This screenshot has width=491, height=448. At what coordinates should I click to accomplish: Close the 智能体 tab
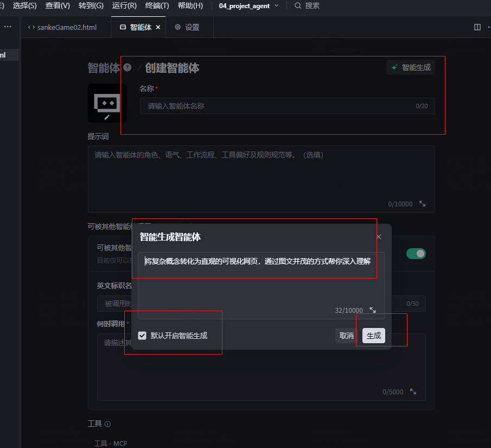(x=158, y=27)
